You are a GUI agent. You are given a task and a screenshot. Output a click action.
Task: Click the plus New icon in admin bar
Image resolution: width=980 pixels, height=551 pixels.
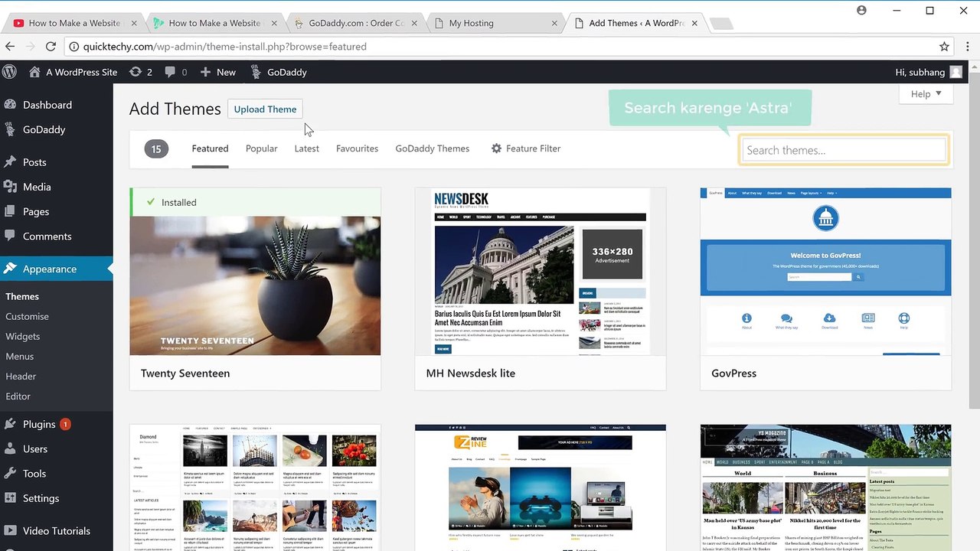205,72
